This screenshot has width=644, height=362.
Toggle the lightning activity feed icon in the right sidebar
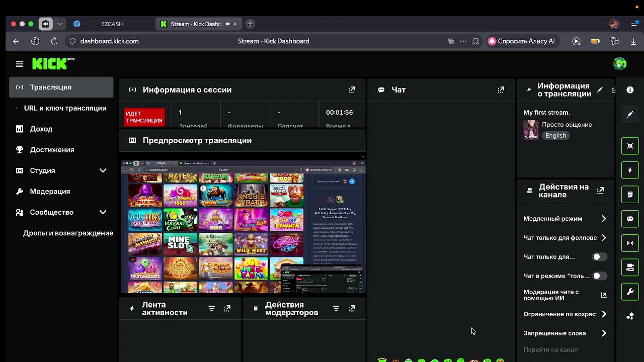[x=630, y=170]
